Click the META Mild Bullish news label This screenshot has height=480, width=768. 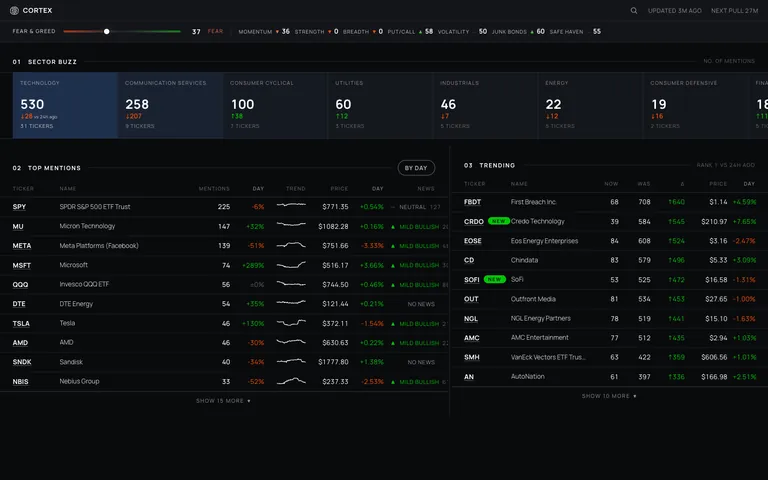419,246
